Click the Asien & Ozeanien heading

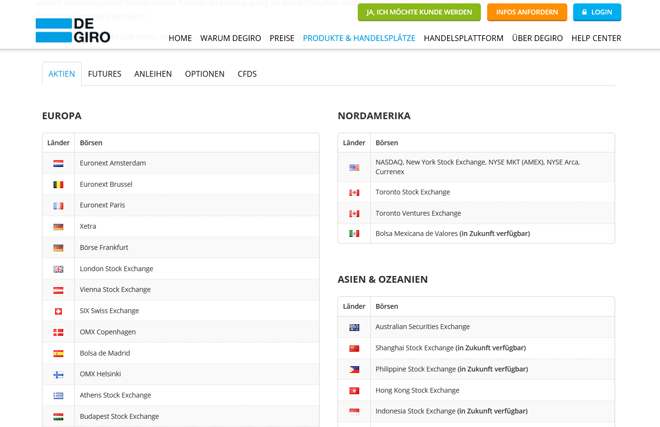383,280
